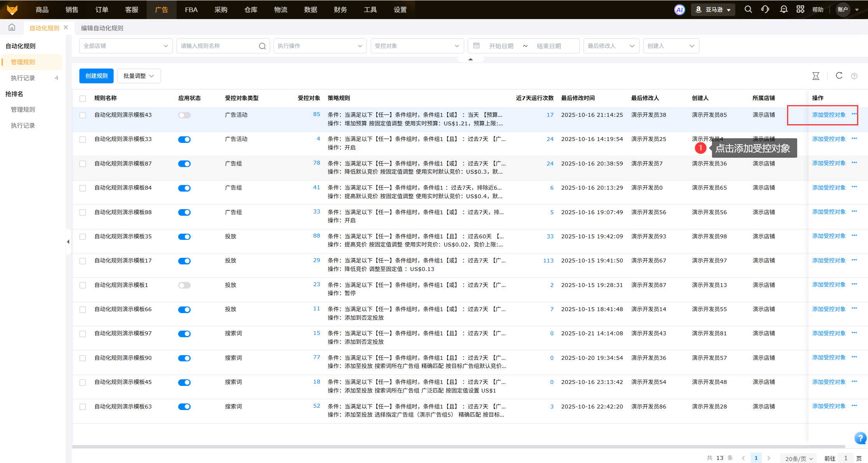Expand the 20条/页 page size selector

coord(799,458)
